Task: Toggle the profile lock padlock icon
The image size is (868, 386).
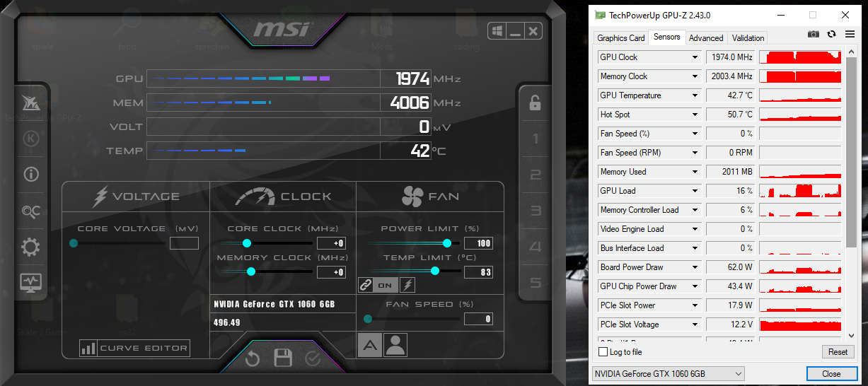Action: coord(535,102)
